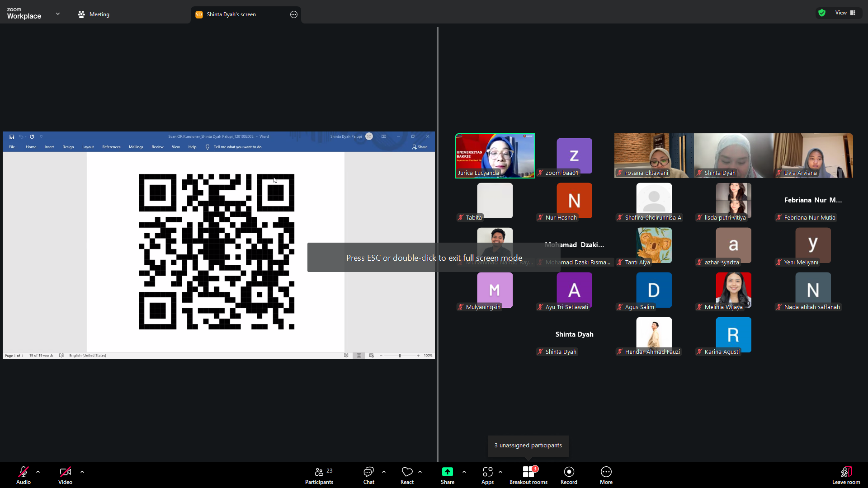Select Jurica Lucyanda's video thumbnail
Screen dimensions: 868x488
pos(495,155)
